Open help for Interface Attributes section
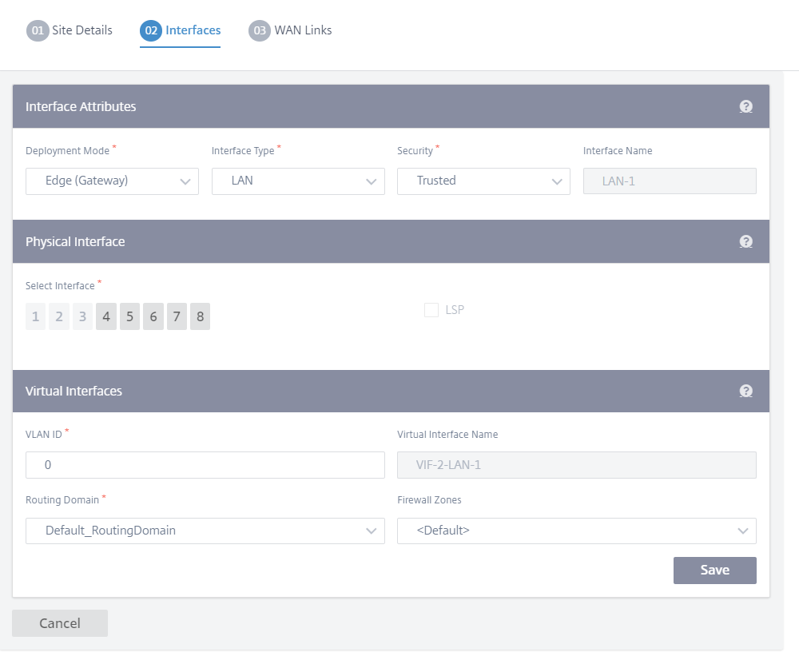Screen dimensions: 799x672 pos(745,106)
